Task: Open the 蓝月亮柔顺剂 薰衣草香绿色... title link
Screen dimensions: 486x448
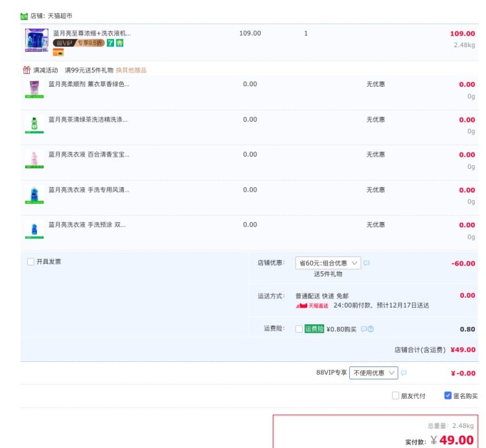Action: 89,84
